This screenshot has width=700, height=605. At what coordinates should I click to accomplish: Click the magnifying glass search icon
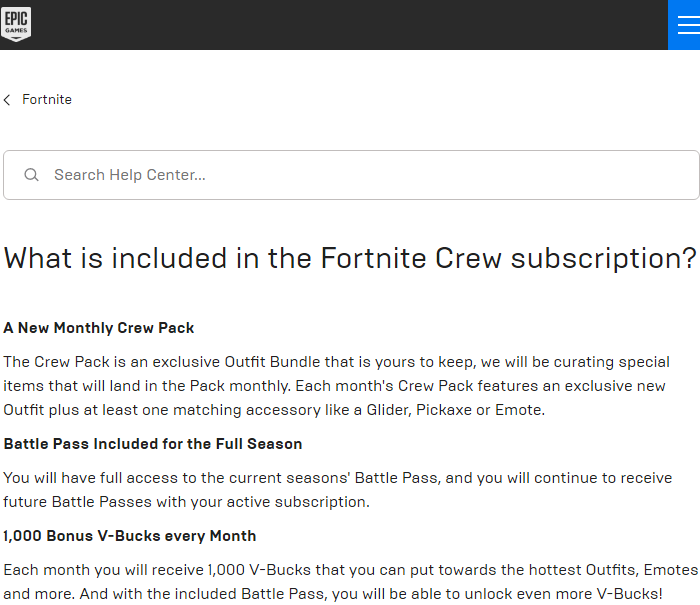point(31,175)
